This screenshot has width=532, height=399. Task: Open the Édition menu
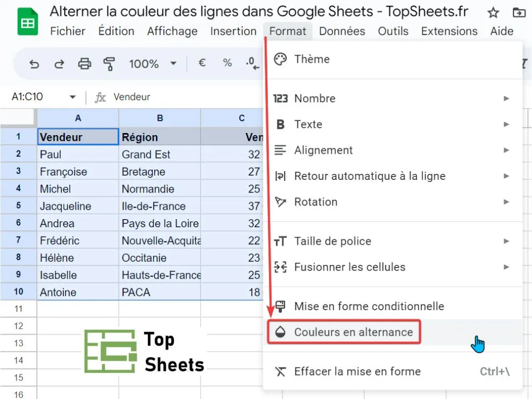(116, 31)
